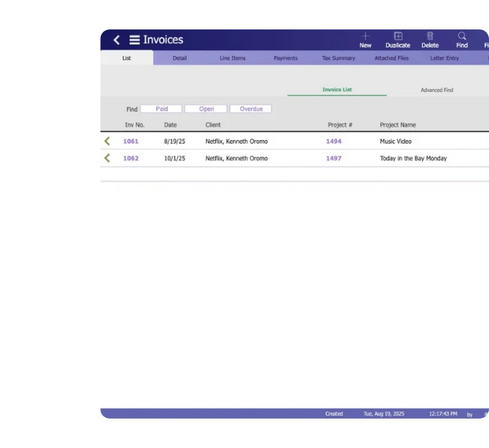Select the Advanced Find sub-tab
489x448 pixels.
(x=436, y=90)
